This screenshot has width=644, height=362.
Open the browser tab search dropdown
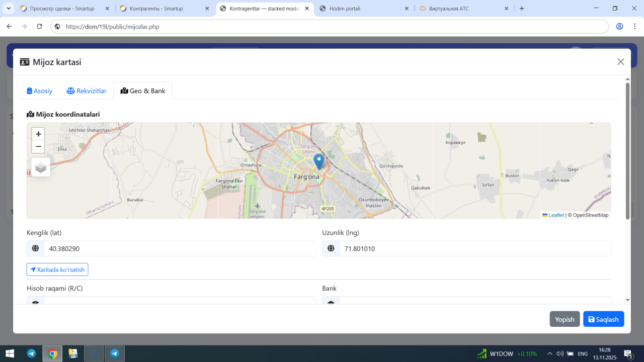[x=9, y=9]
